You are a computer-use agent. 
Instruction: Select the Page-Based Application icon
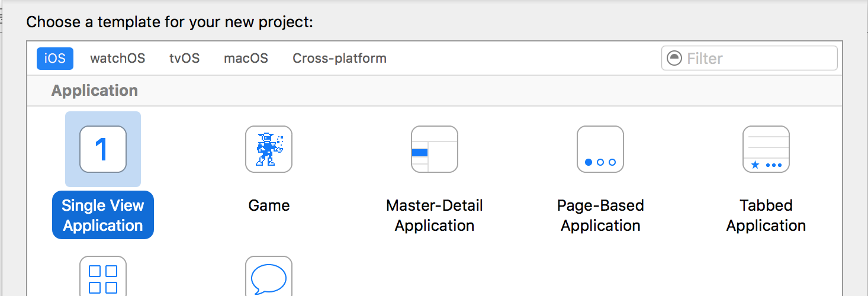point(600,149)
